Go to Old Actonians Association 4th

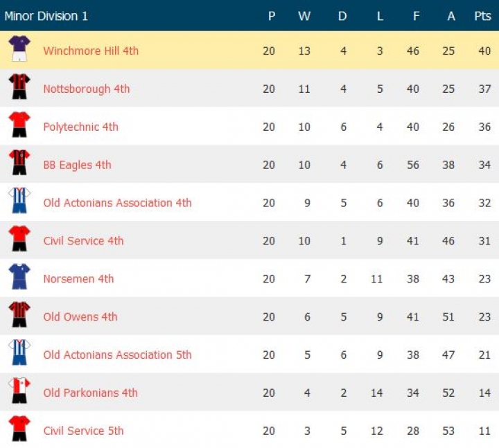[117, 203]
